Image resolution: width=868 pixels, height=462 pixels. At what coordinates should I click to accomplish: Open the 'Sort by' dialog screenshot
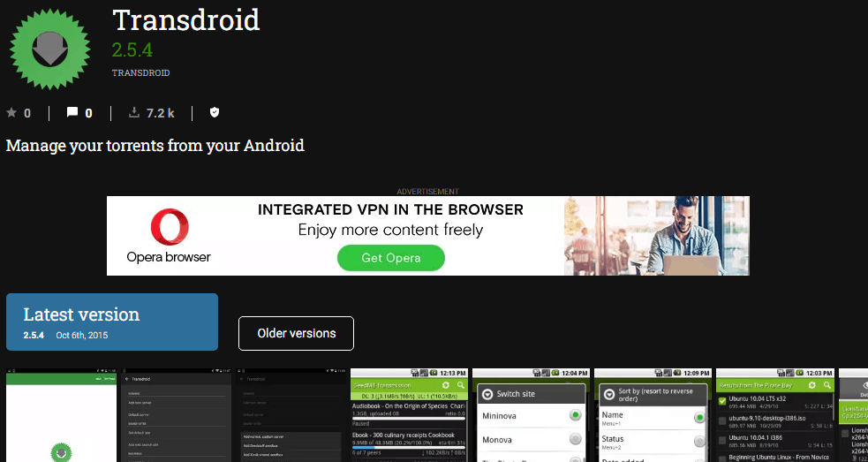coord(653,415)
